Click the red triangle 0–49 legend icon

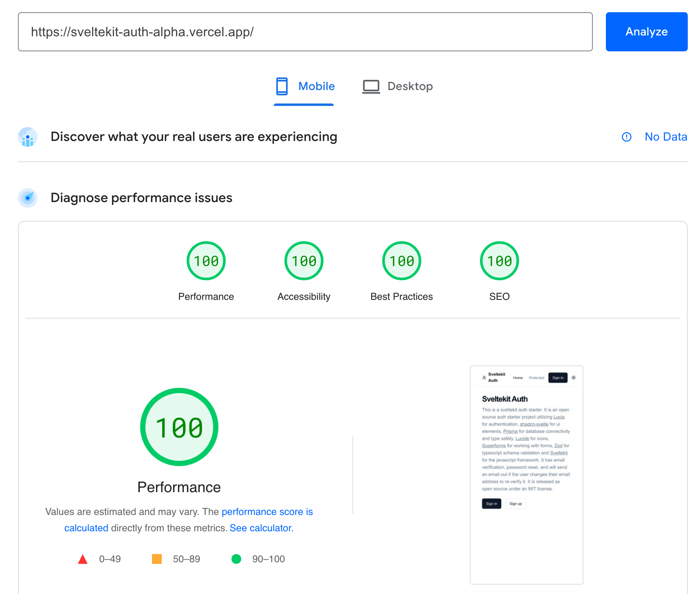tap(83, 559)
